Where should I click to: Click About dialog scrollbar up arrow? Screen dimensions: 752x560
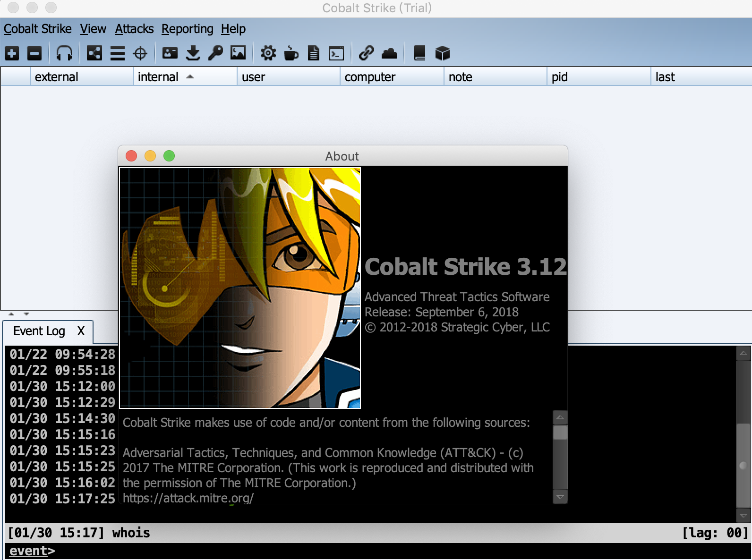pyautogui.click(x=560, y=417)
